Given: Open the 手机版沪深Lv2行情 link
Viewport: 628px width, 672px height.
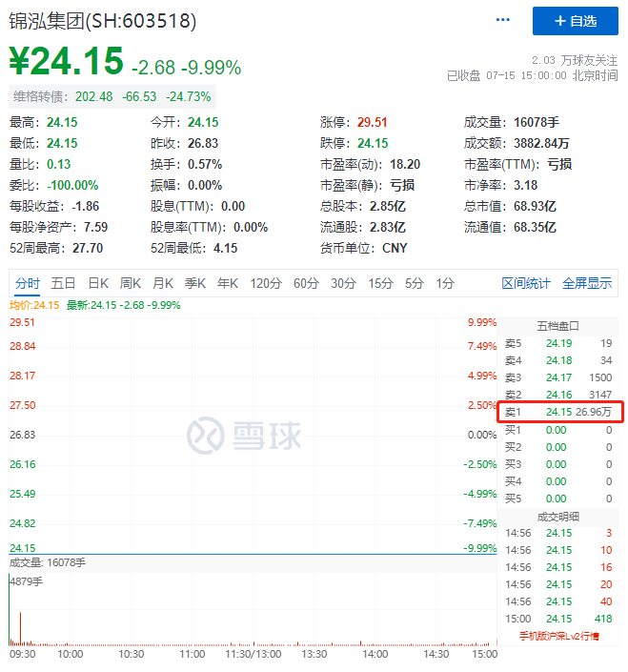Looking at the screenshot, I should (559, 636).
